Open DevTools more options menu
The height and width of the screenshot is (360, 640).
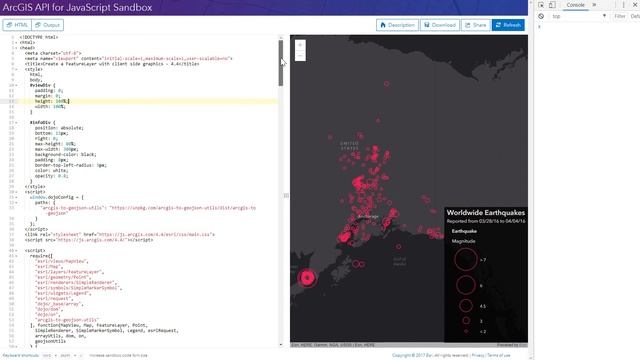coord(623,5)
